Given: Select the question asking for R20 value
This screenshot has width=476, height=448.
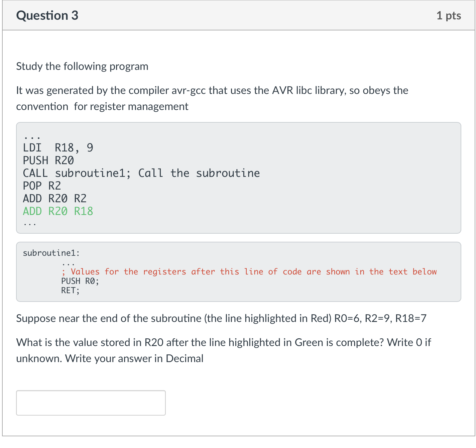Looking at the screenshot, I should tap(223, 342).
